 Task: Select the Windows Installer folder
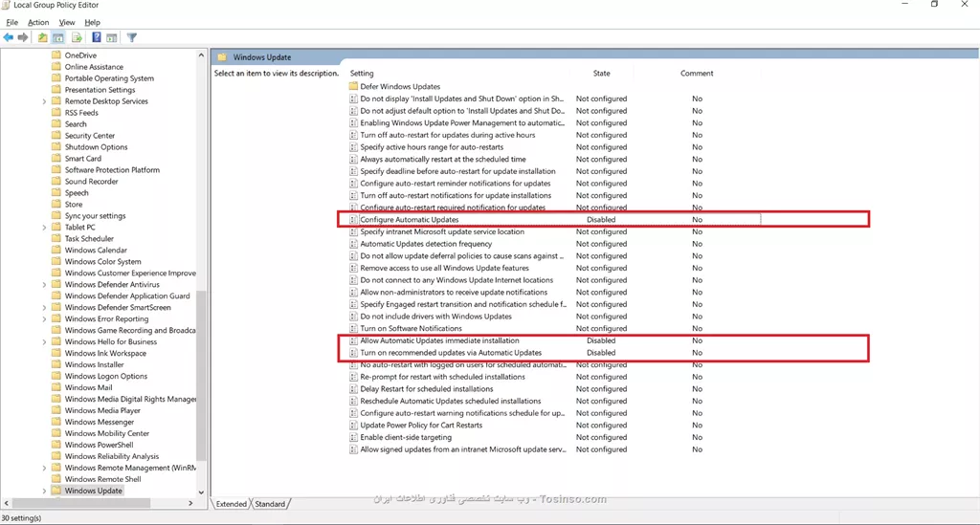[95, 364]
